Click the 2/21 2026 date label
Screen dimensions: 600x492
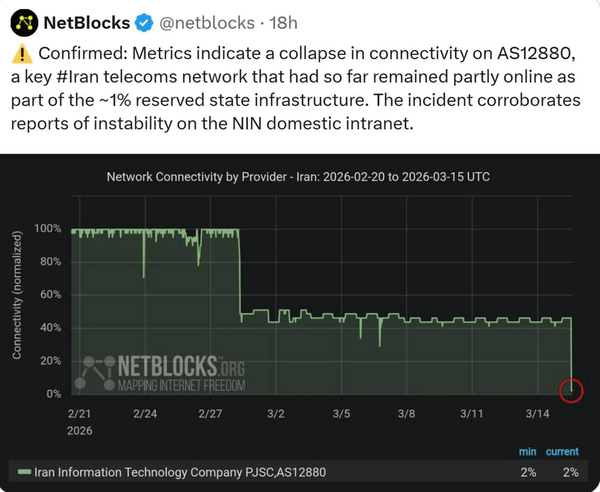pyautogui.click(x=80, y=419)
